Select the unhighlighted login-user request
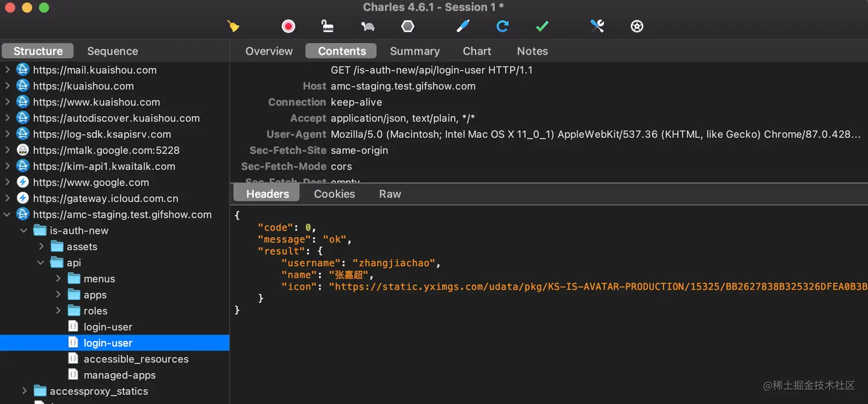 click(x=108, y=327)
